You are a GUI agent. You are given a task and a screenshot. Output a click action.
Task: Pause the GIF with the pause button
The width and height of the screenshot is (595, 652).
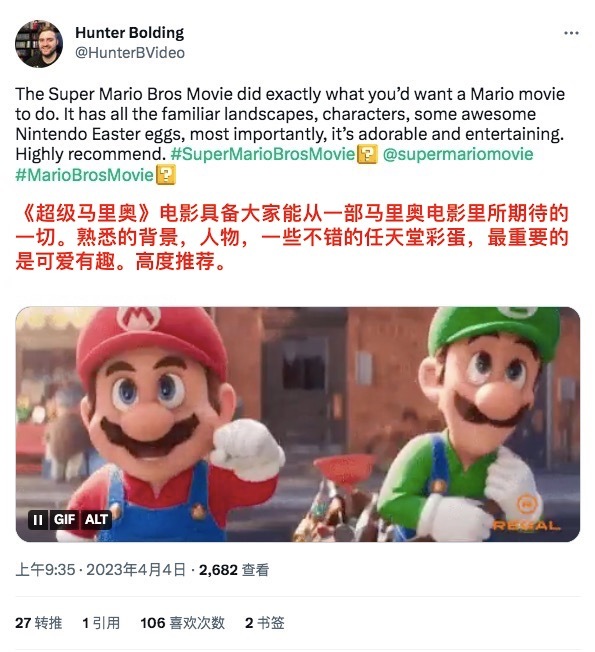38,520
